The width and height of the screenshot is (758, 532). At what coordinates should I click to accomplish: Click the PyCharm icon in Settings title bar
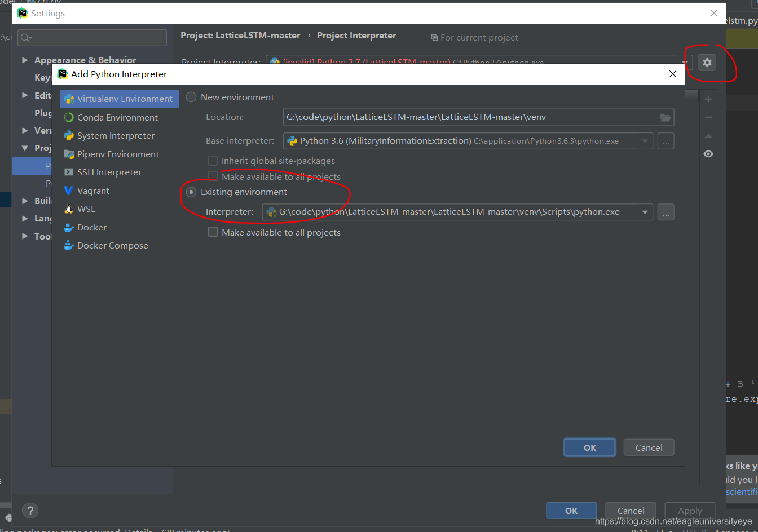point(23,13)
